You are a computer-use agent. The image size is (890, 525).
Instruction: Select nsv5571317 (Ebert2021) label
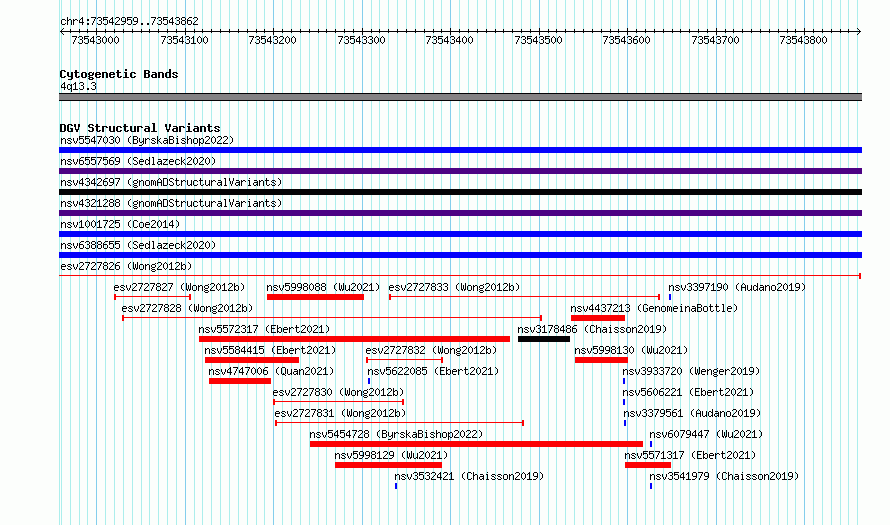tap(690, 455)
